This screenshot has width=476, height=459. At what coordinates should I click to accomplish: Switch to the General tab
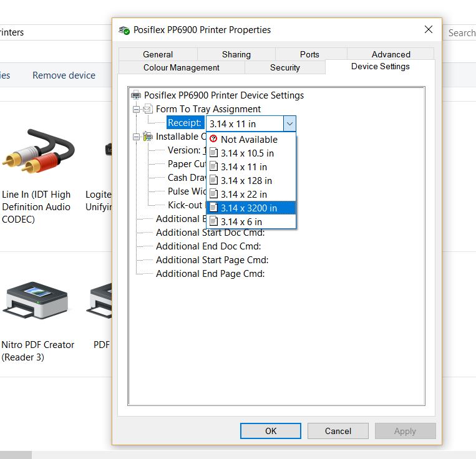click(158, 54)
